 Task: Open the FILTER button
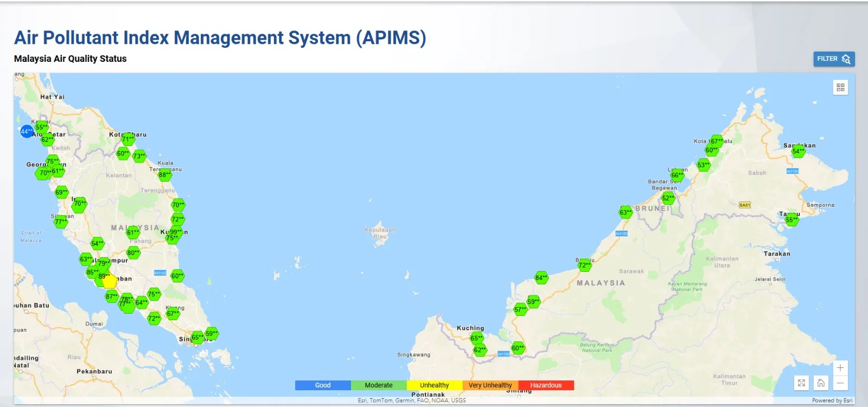click(x=834, y=59)
